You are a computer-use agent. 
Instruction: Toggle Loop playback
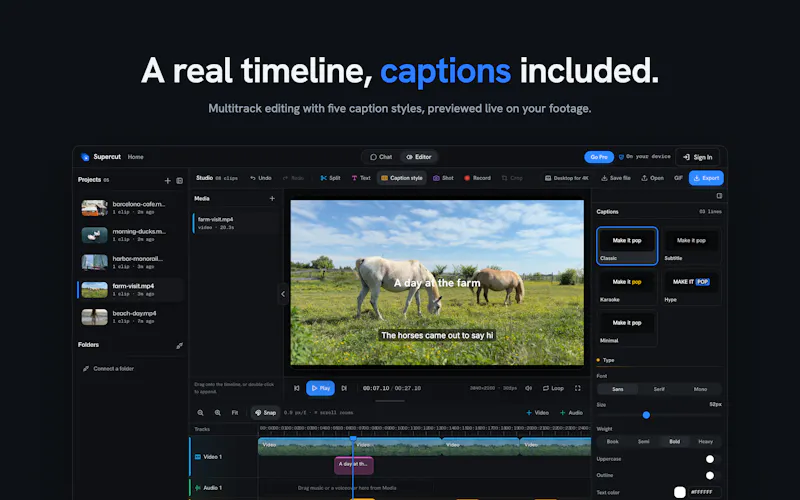click(x=553, y=388)
